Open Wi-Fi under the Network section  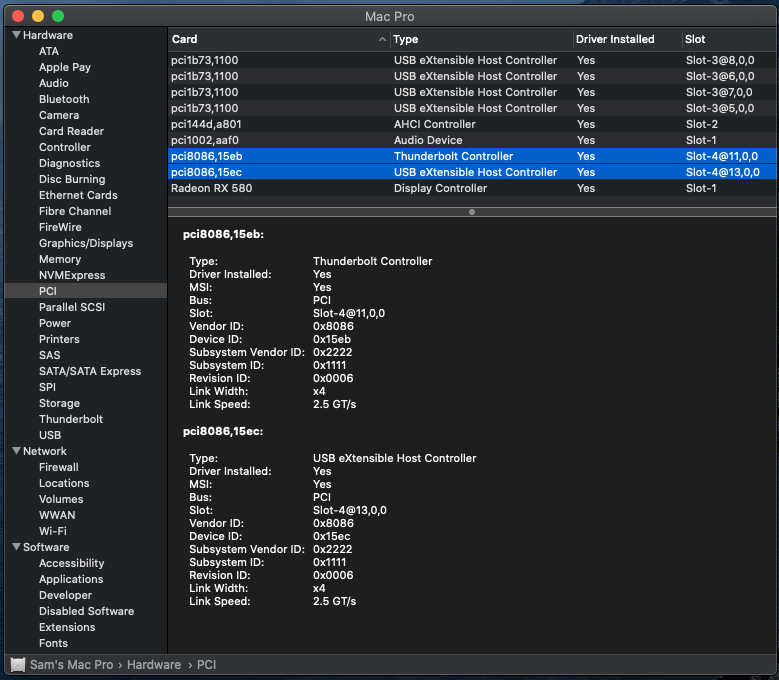53,531
